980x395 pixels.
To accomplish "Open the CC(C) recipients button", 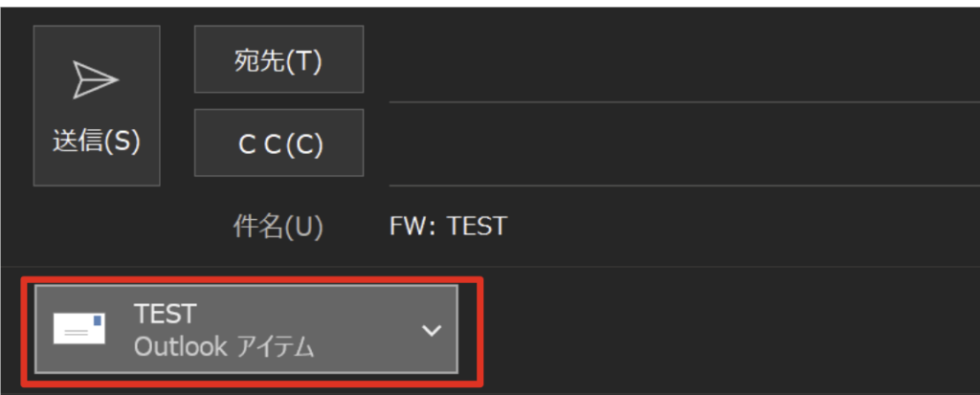I will (278, 143).
